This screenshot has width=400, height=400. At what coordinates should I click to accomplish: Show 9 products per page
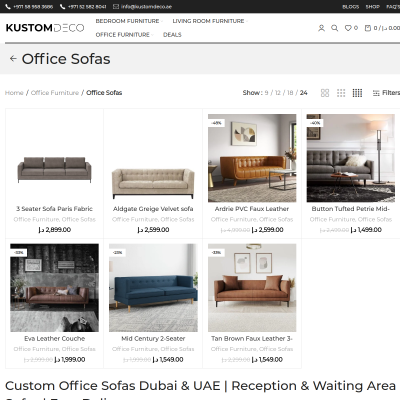[266, 93]
